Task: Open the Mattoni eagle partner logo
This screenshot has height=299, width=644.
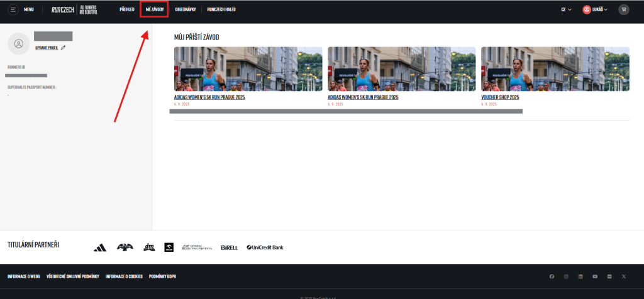Action: [x=125, y=247]
